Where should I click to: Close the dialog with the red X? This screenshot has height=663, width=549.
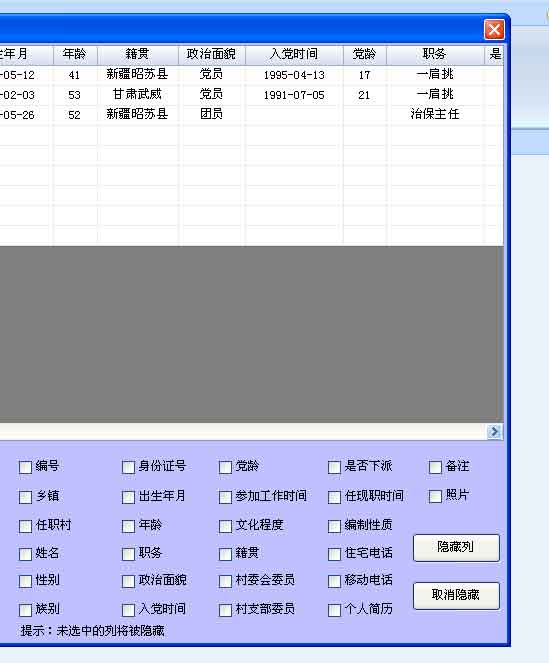tap(494, 30)
